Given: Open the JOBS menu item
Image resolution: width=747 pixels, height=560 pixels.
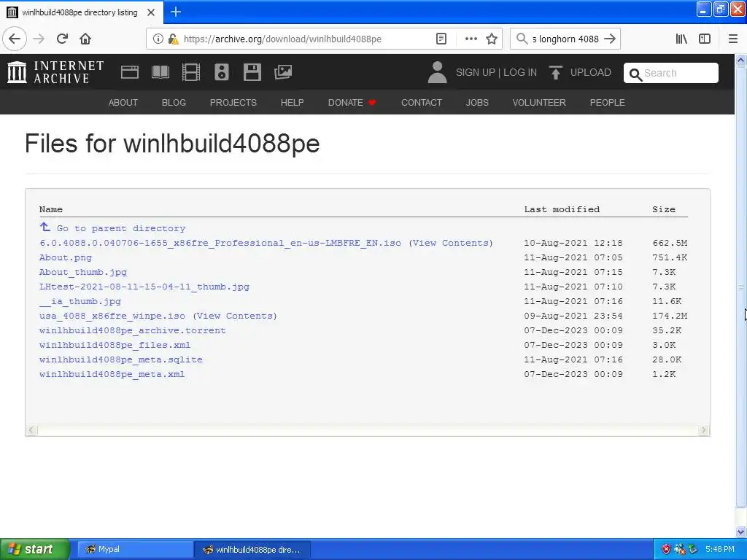Looking at the screenshot, I should pos(477,102).
